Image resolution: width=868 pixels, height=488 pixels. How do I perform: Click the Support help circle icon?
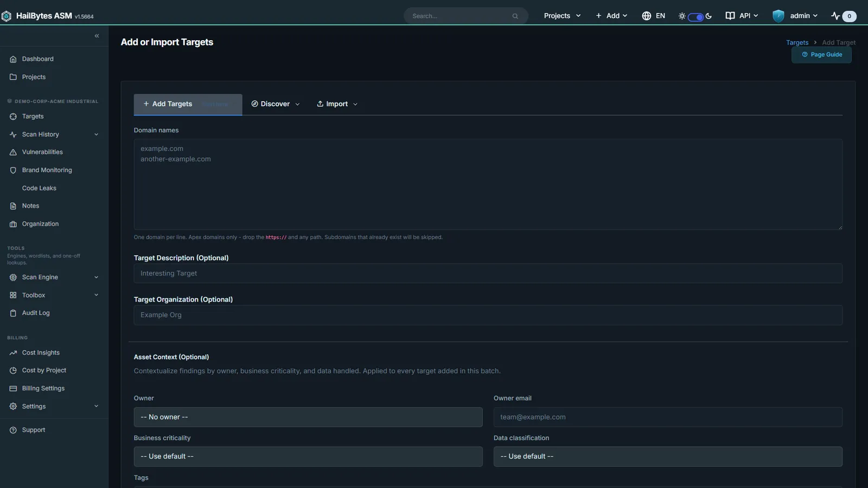(13, 430)
